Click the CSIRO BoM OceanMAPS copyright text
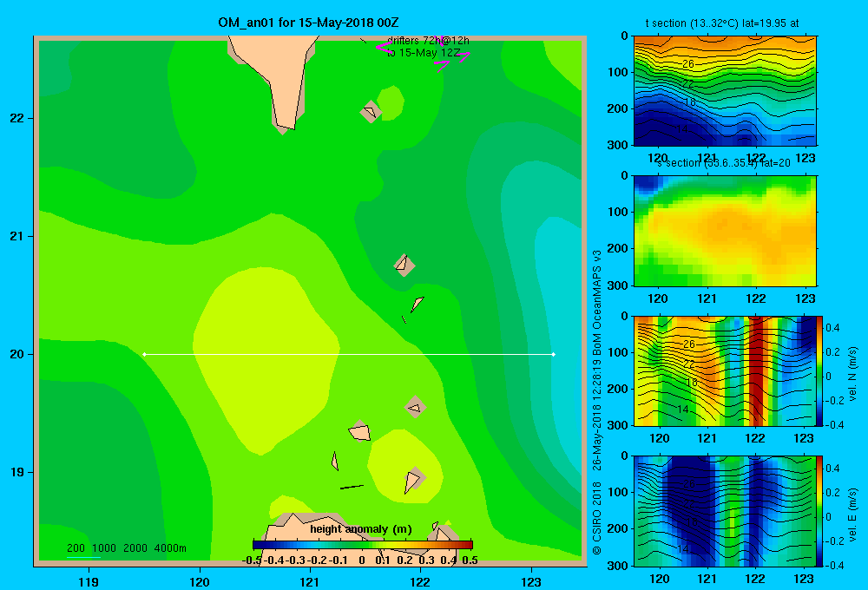Screen dimensions: 868x590 click(x=597, y=402)
